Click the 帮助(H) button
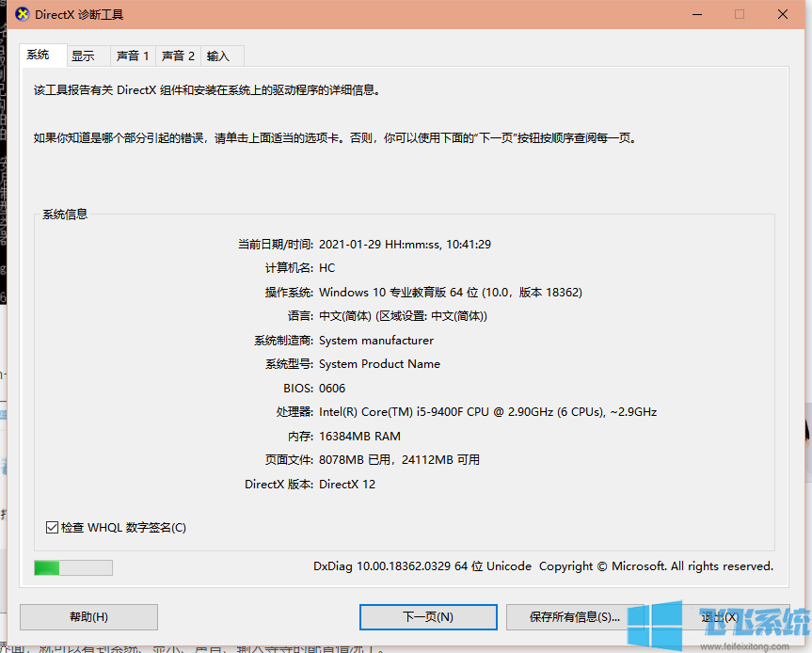This screenshot has width=812, height=653. [x=88, y=617]
